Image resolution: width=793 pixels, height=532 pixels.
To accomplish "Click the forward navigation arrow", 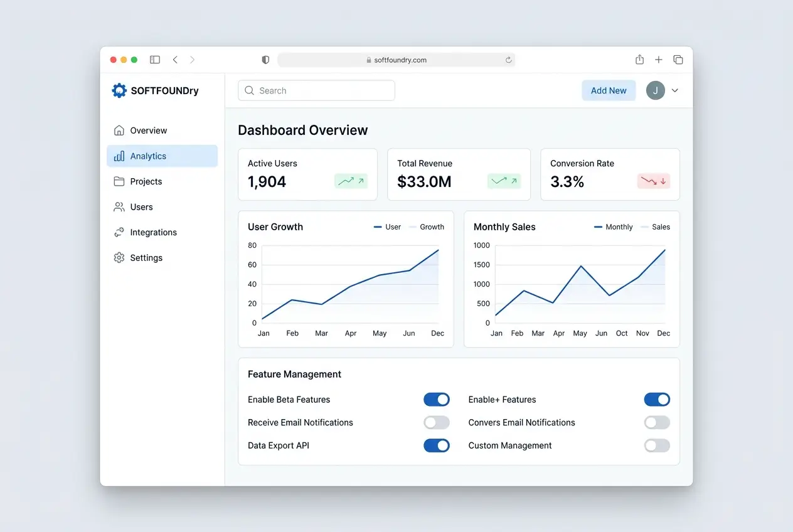I will (x=193, y=59).
